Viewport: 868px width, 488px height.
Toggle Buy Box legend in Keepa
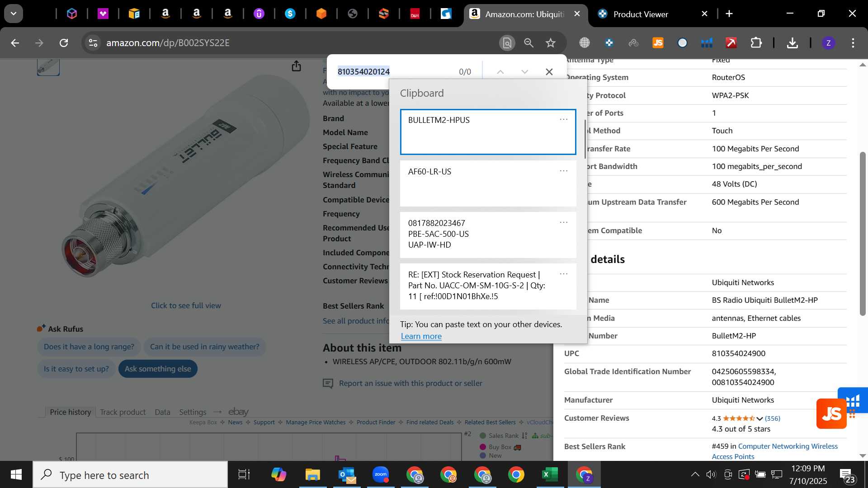click(x=500, y=447)
